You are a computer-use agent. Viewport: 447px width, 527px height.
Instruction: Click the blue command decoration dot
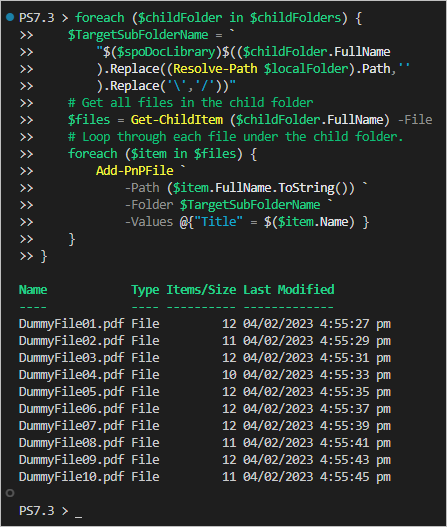(x=10, y=17)
